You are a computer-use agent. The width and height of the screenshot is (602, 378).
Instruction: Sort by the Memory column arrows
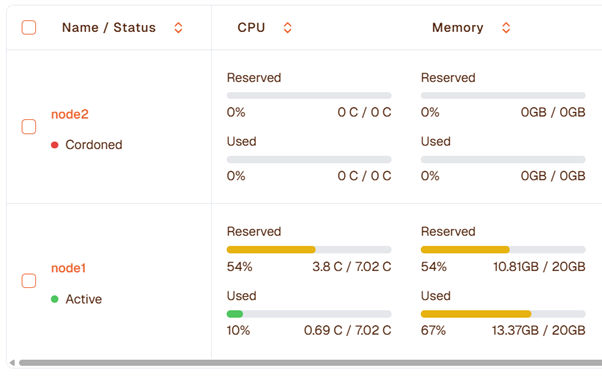coord(506,28)
